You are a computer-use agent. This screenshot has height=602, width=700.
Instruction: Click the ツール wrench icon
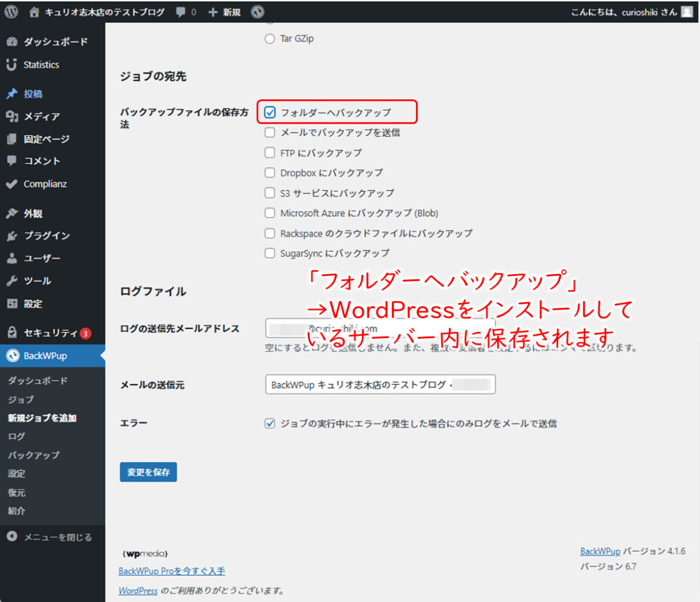coord(12,281)
